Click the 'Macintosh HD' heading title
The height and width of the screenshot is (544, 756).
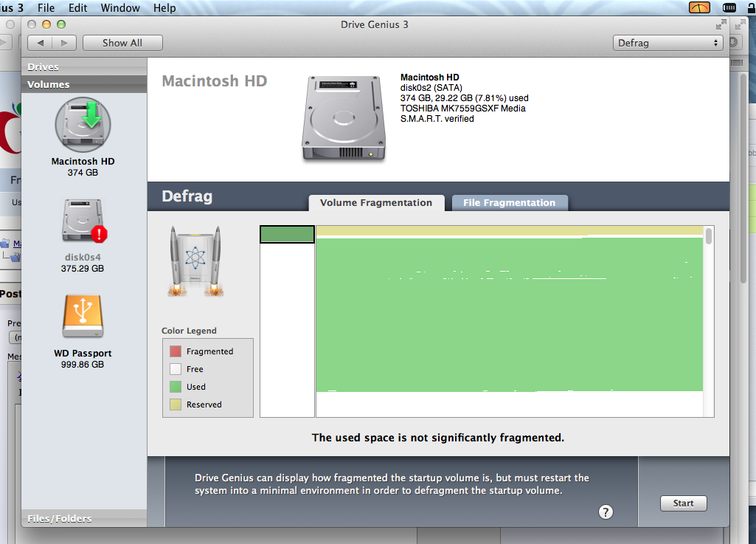coord(215,80)
